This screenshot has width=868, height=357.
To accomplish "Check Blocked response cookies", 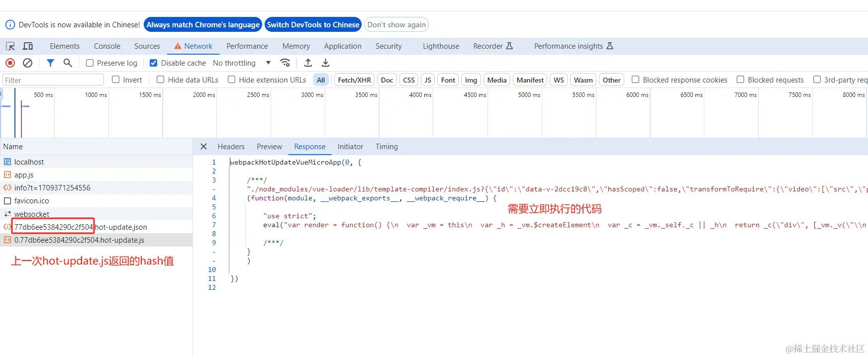I will tap(636, 80).
